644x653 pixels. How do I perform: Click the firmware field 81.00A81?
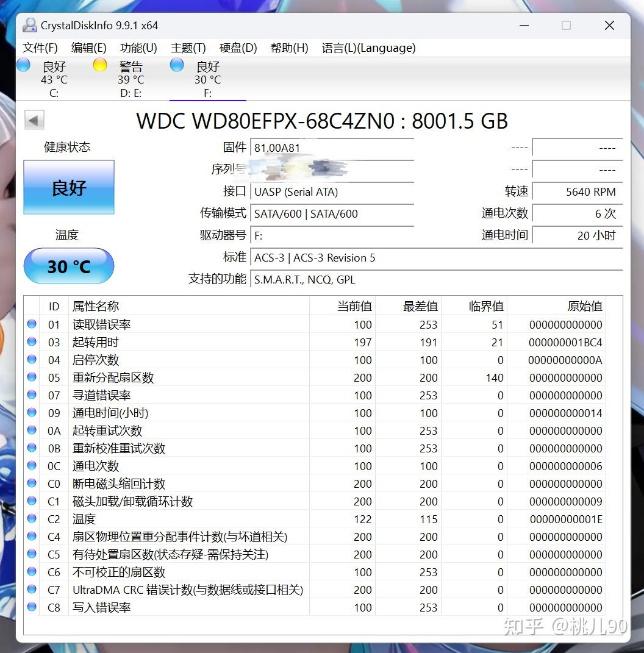(x=332, y=148)
